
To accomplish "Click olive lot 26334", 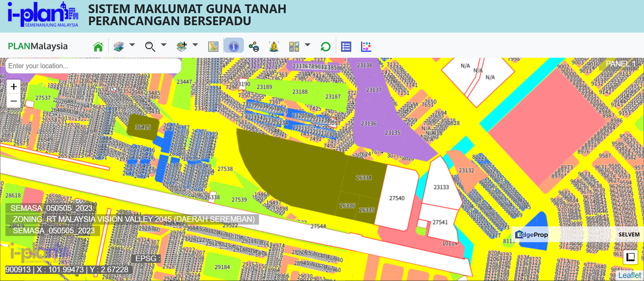I will point(364,178).
